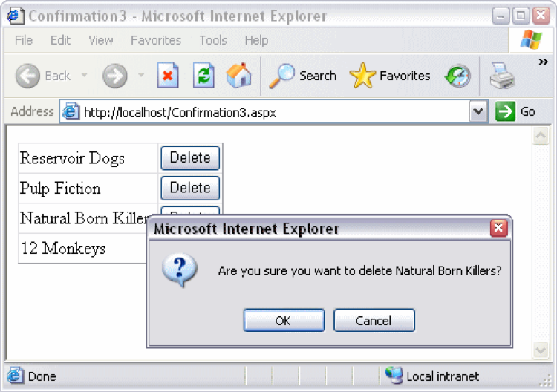Click the Forward arrow icon
Viewport: 557px width, 392px height.
(114, 76)
